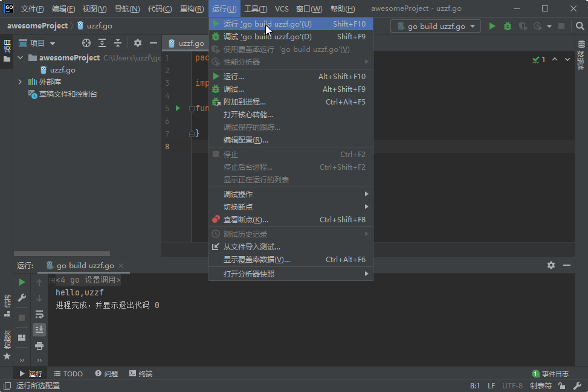Click the wrench icon in Run panel

[22, 298]
